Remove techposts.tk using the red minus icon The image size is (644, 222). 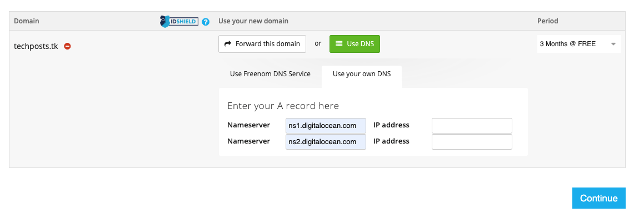(67, 46)
